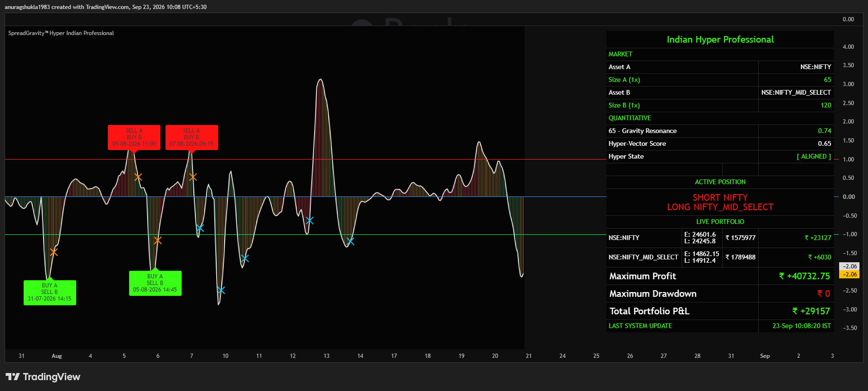Image resolution: width=868 pixels, height=391 pixels.
Task: Click the Size A value 65
Action: pos(827,80)
